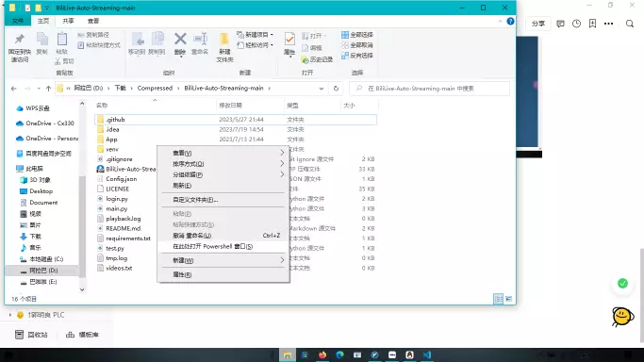Image resolution: width=644 pixels, height=362 pixels.
Task: Open the 文件 ribbon tab
Action: coord(18,21)
